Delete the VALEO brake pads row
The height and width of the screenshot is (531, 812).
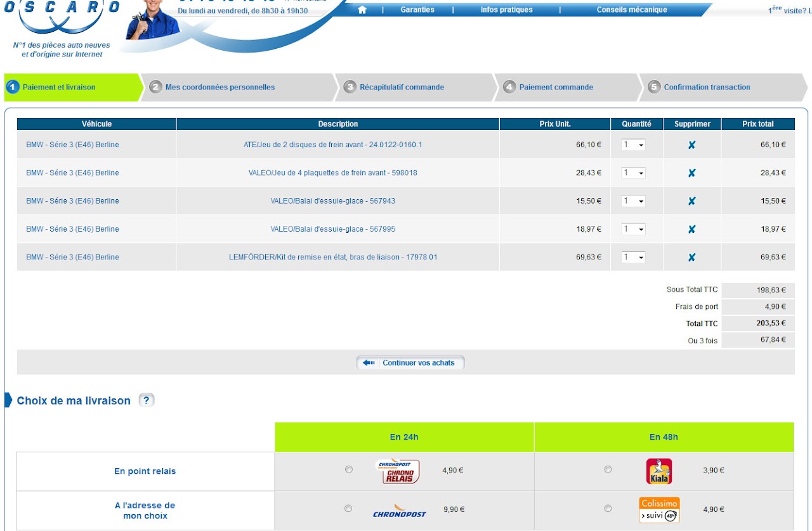tap(692, 173)
